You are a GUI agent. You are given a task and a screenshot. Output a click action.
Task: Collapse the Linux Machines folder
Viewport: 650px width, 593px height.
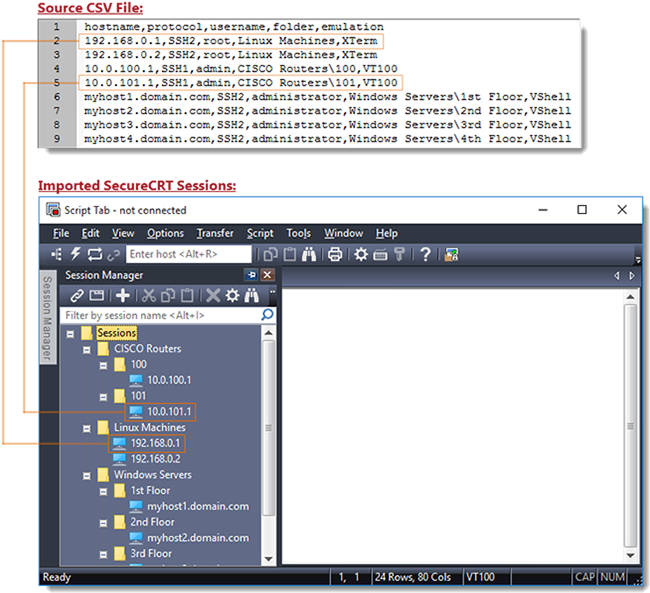[x=87, y=428]
